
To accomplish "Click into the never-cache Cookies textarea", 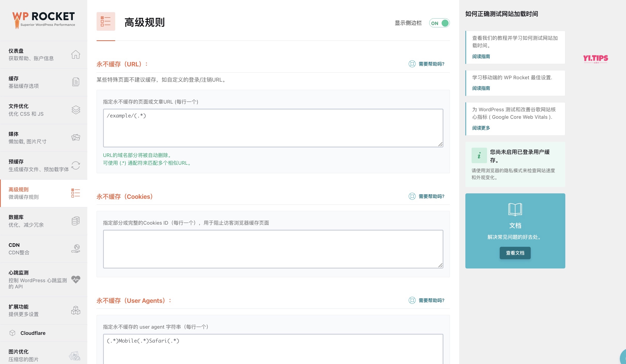I will click(x=273, y=249).
